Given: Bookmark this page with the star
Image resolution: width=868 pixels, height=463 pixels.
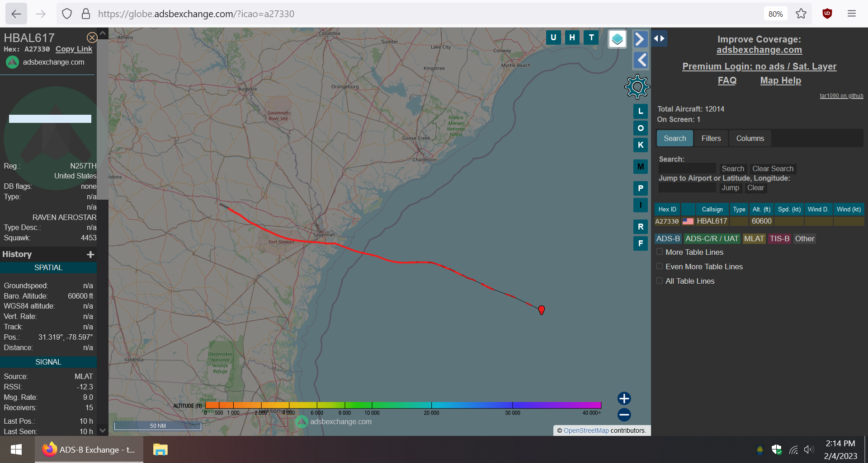Looking at the screenshot, I should (801, 14).
